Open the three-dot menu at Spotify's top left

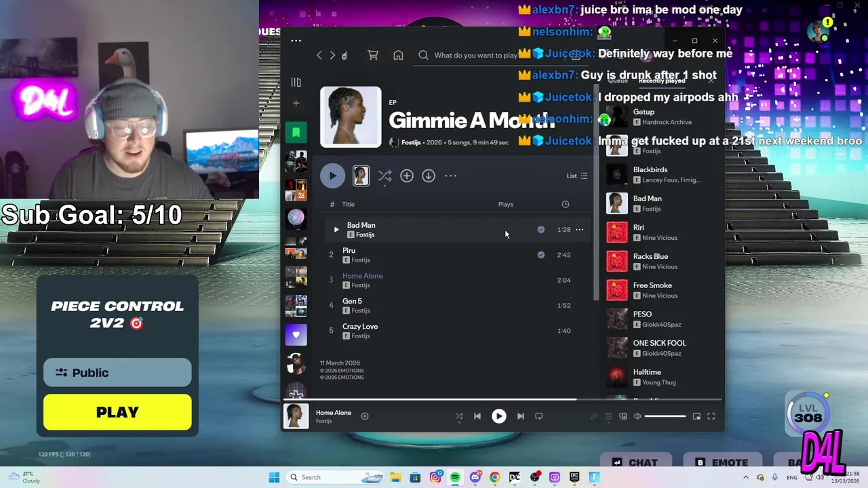(296, 41)
